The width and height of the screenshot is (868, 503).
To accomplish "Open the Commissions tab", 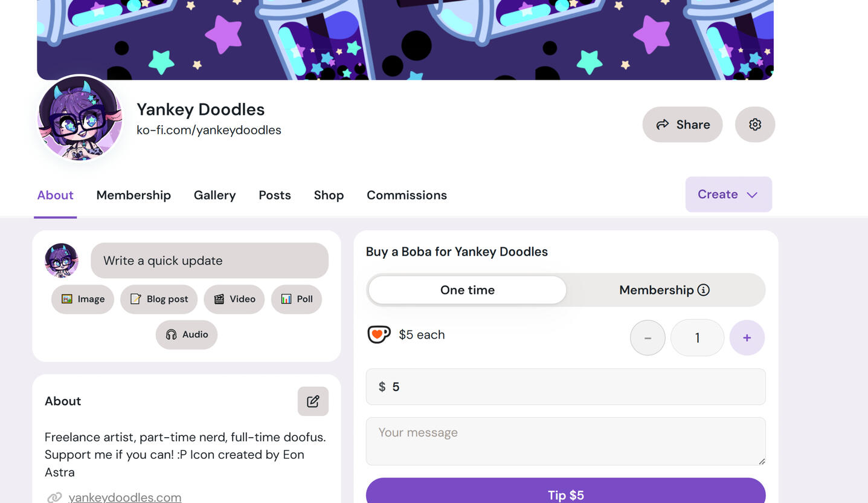I will 407,195.
